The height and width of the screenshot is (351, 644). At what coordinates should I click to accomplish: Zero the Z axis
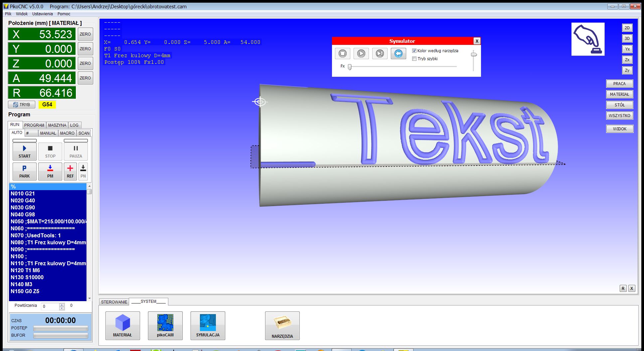[x=85, y=63]
